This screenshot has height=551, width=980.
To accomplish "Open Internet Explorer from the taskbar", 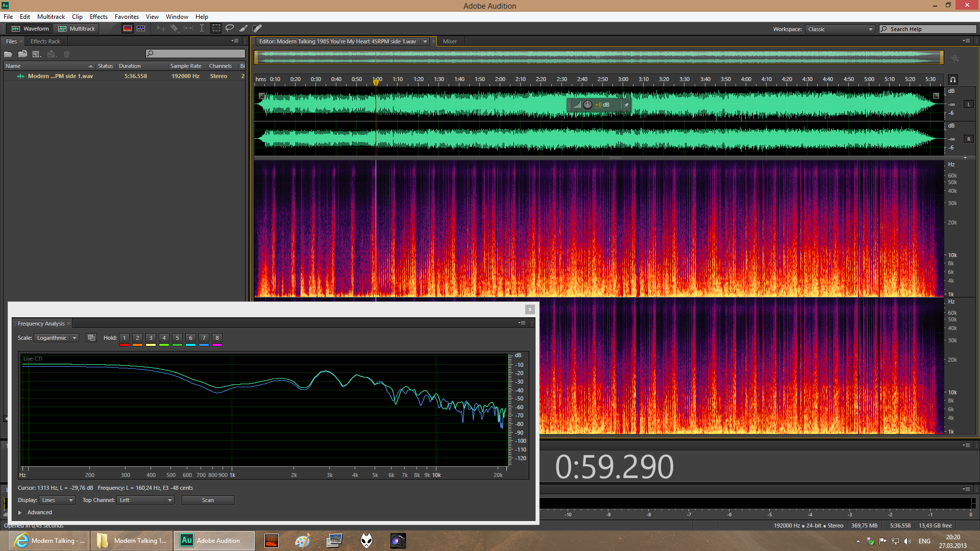I will tap(49, 541).
